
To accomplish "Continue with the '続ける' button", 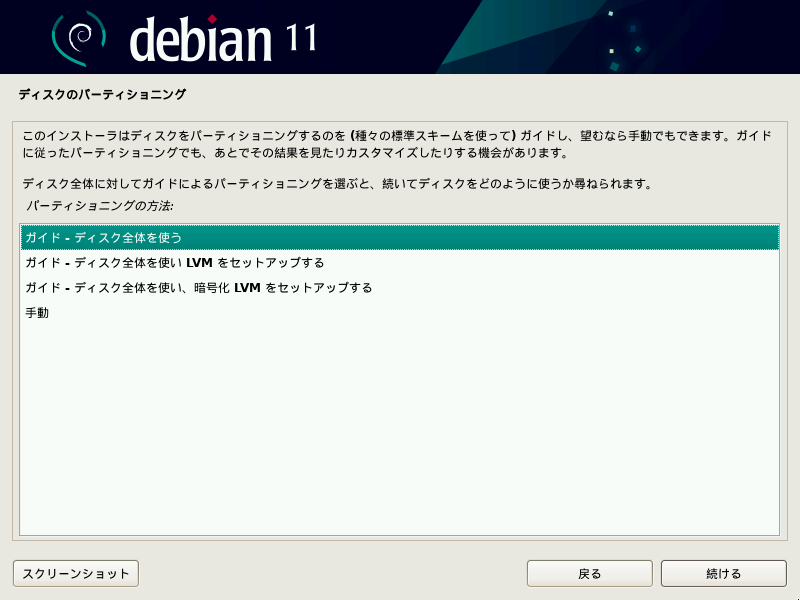I will pyautogui.click(x=723, y=573).
